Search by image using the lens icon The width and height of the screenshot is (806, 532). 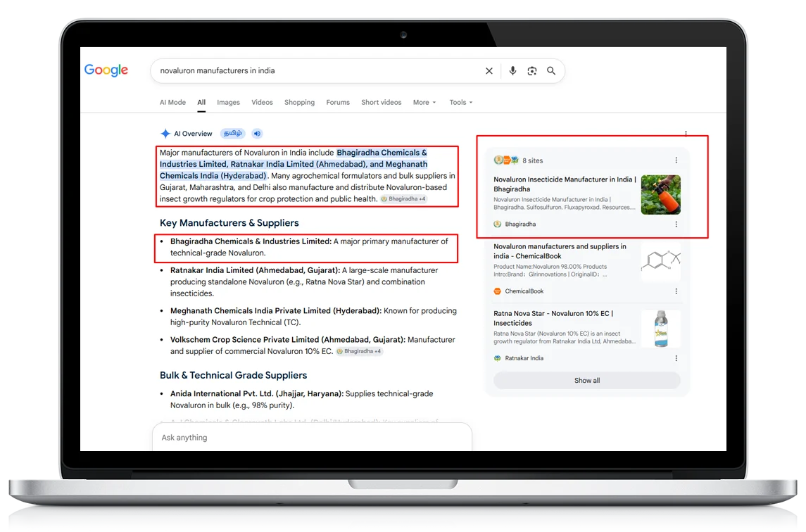(532, 71)
